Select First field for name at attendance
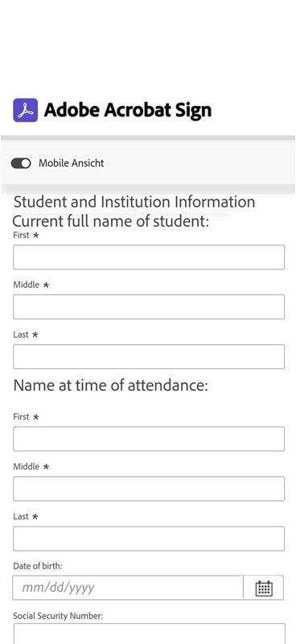Viewport: 296px width, 644px height. [149, 439]
